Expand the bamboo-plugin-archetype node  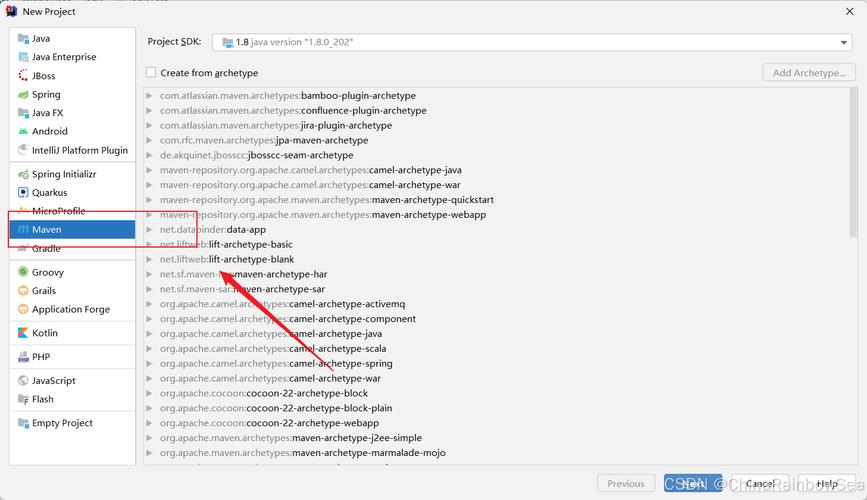point(149,96)
